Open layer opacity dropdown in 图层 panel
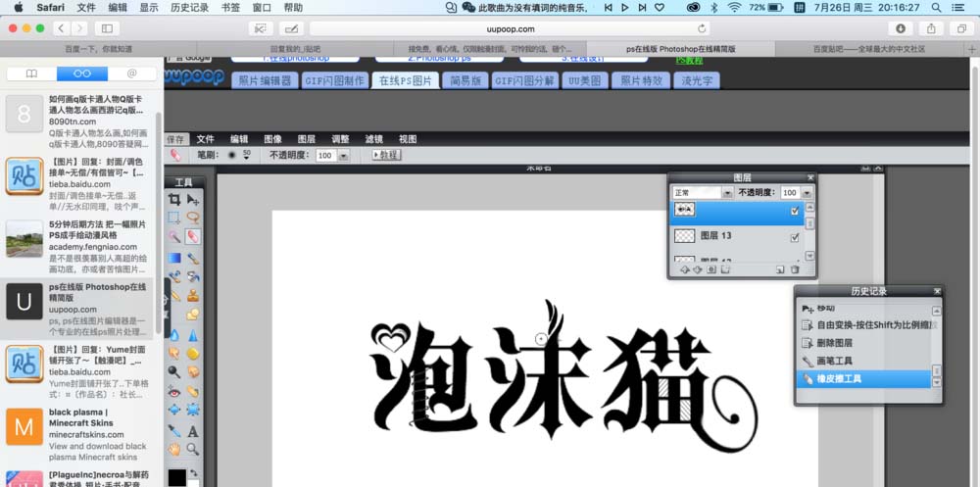Screen dimensions: 980x487 point(807,193)
